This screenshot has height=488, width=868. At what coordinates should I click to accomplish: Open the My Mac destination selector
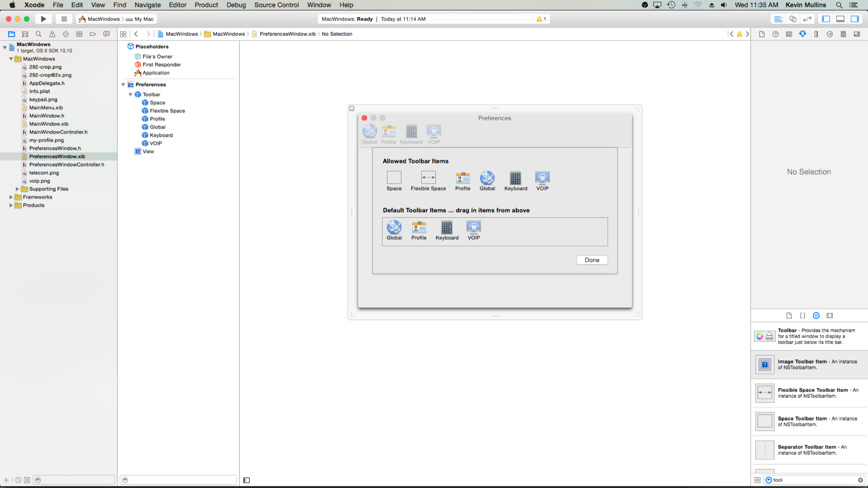140,19
